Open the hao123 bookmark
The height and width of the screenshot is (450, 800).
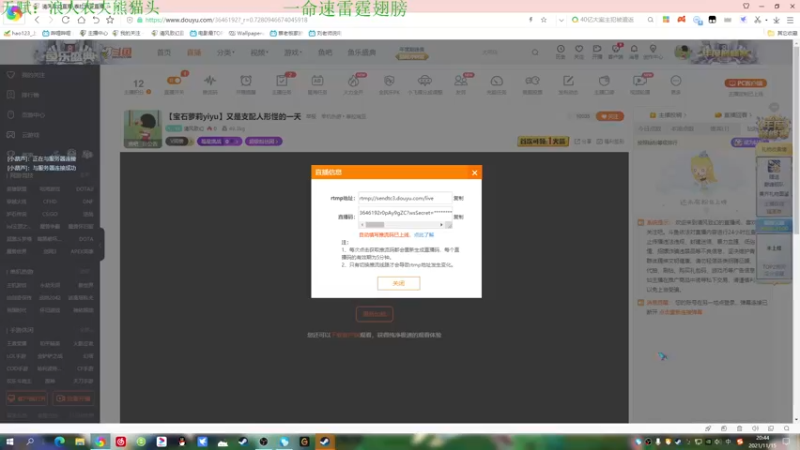[20, 33]
